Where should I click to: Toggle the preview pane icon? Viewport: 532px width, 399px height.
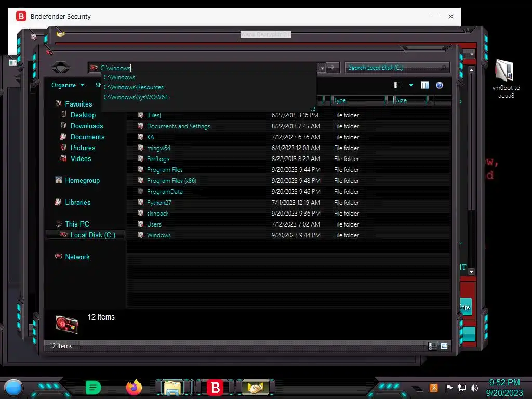[x=425, y=85]
